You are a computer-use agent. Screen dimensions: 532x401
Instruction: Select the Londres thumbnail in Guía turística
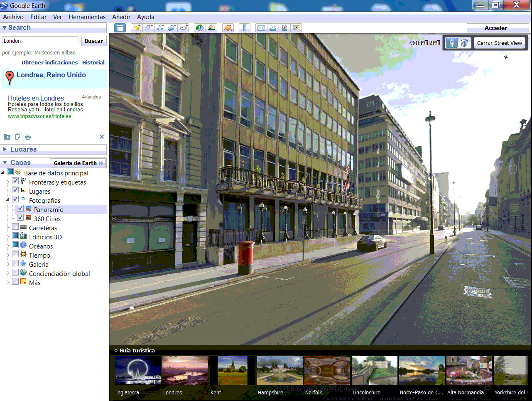point(185,370)
